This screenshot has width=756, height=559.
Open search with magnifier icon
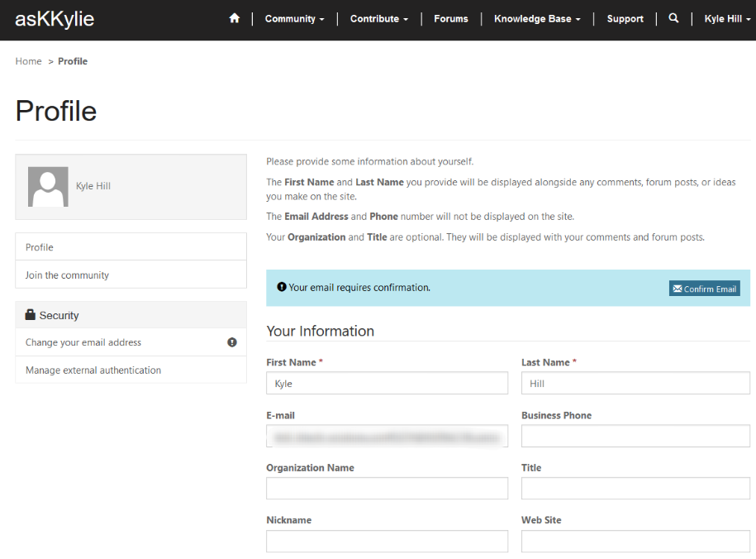(x=673, y=18)
